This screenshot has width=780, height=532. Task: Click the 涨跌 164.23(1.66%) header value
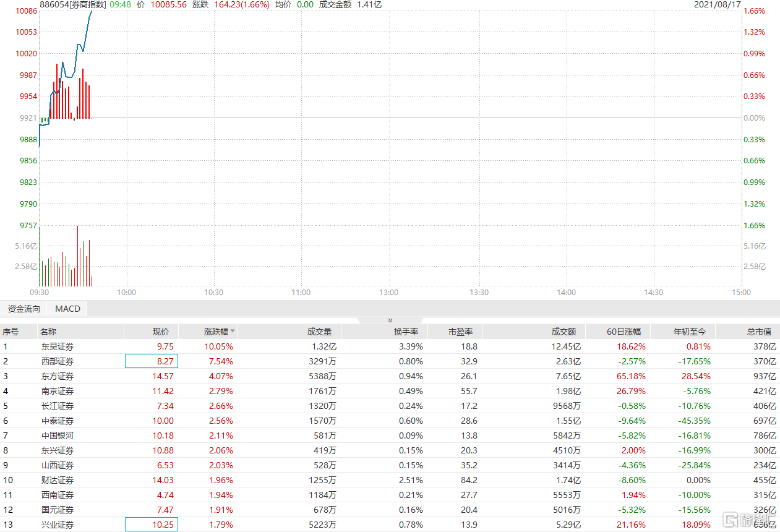click(x=231, y=4)
